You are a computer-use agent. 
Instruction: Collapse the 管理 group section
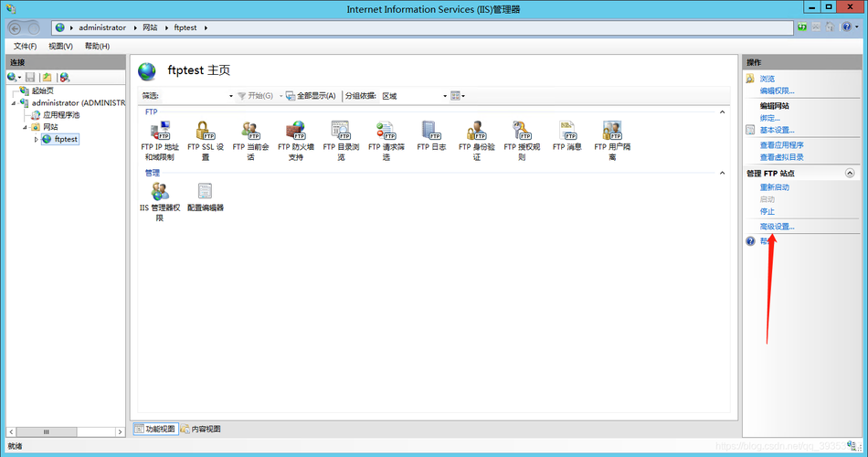pos(722,173)
